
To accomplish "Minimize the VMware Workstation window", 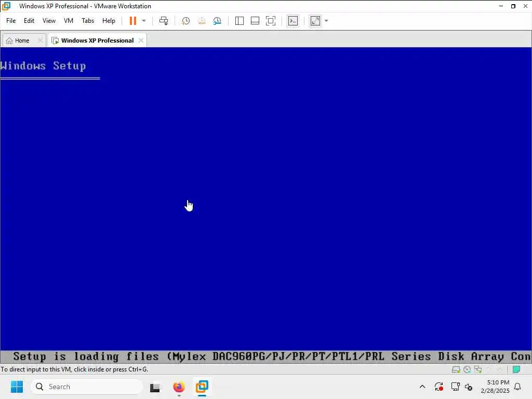I will tap(501, 6).
